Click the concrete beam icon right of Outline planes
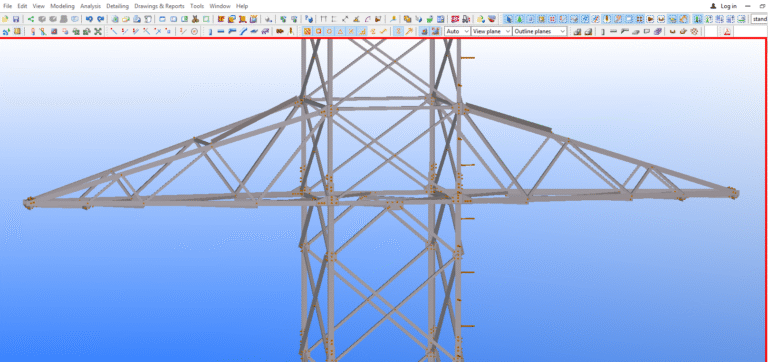Viewport: 768px width, 362px height. pyautogui.click(x=613, y=31)
